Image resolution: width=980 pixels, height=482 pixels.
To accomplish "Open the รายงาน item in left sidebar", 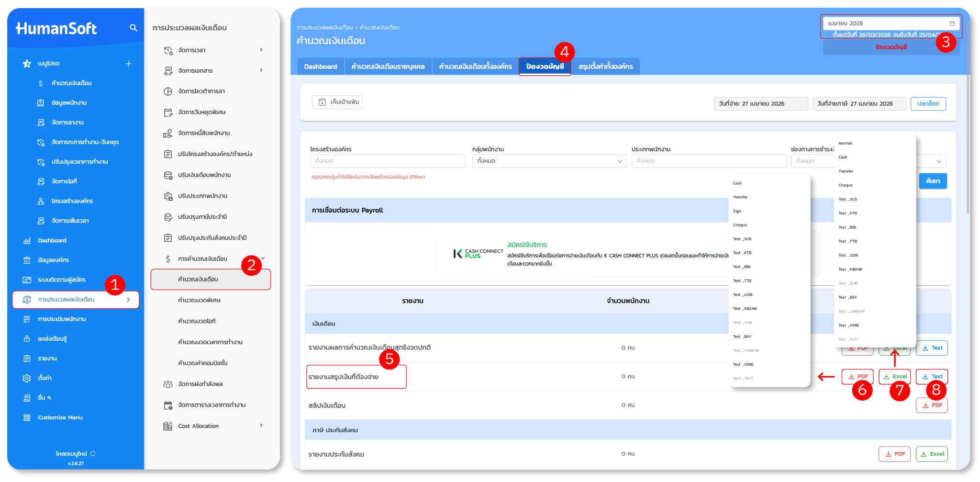I will coord(47,359).
